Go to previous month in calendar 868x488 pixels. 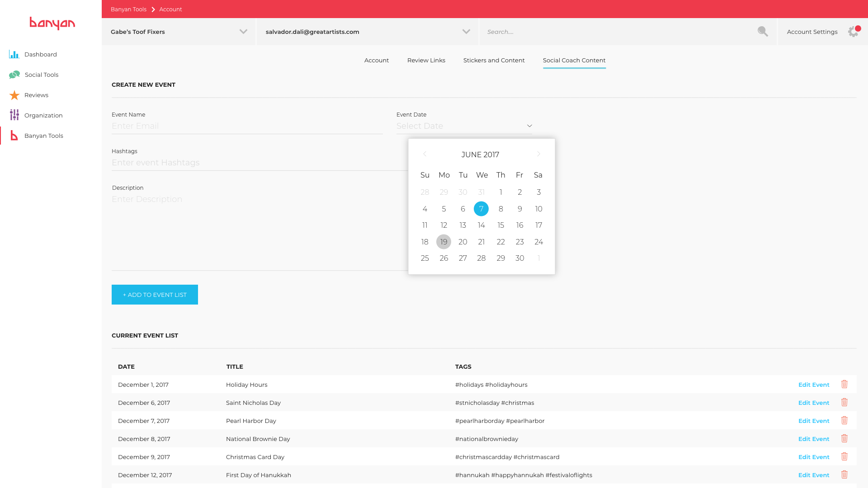click(425, 154)
